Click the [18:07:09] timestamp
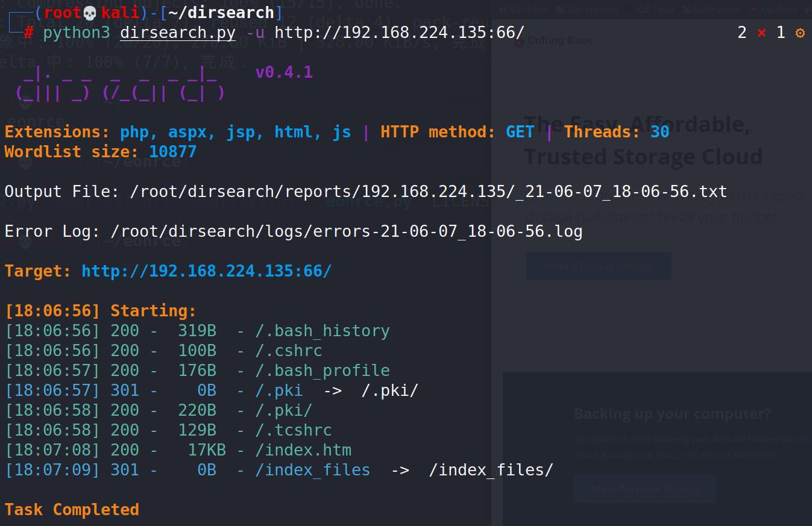 [52, 470]
